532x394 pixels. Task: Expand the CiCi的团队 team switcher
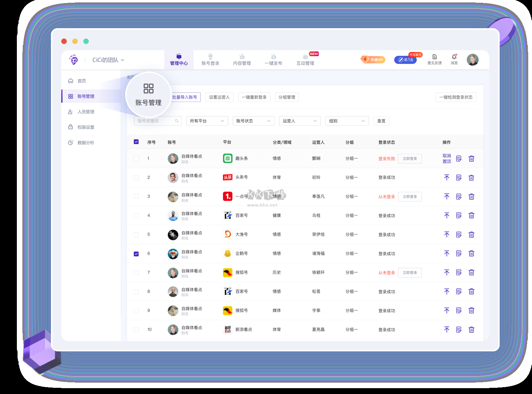point(108,60)
